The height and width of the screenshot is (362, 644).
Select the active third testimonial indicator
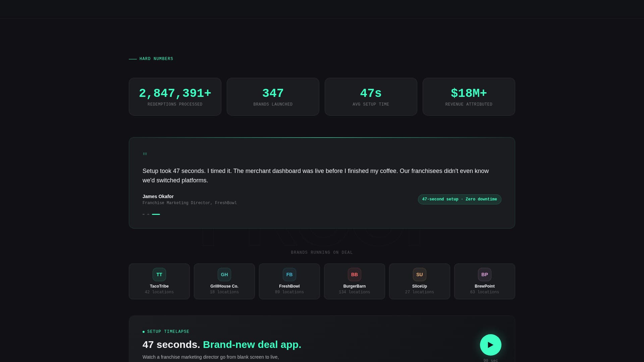[x=156, y=214]
